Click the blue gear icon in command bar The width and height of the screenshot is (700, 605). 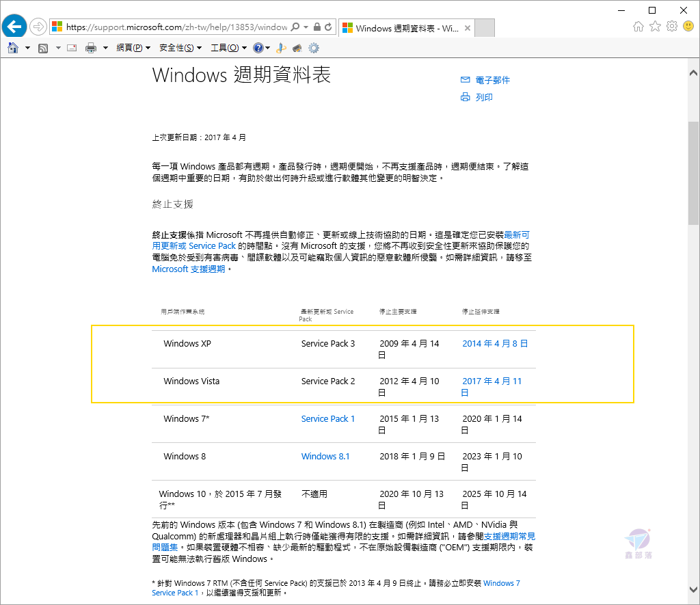(314, 48)
